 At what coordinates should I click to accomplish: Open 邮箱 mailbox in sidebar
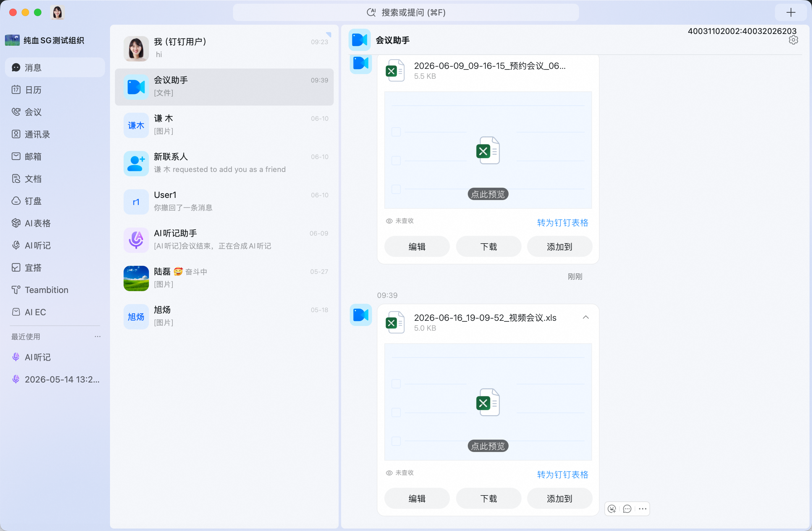click(55, 156)
